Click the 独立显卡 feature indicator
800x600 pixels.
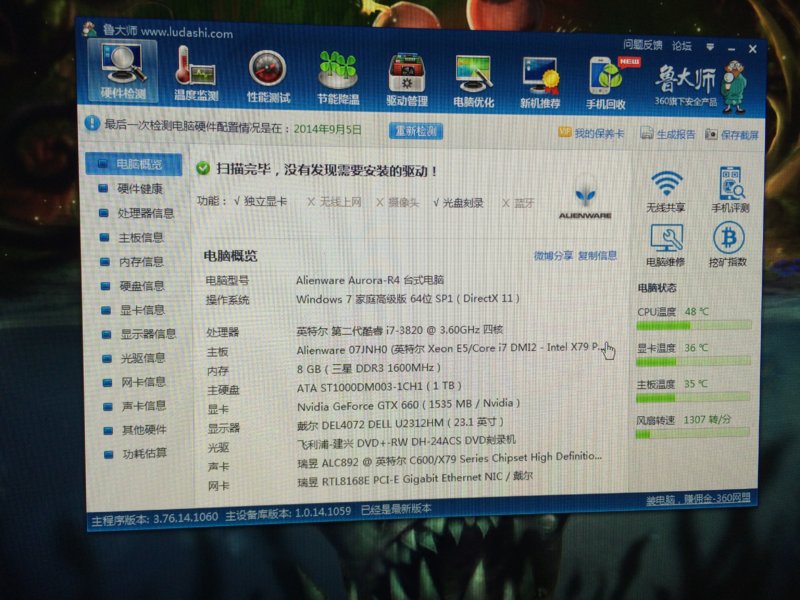pyautogui.click(x=260, y=202)
